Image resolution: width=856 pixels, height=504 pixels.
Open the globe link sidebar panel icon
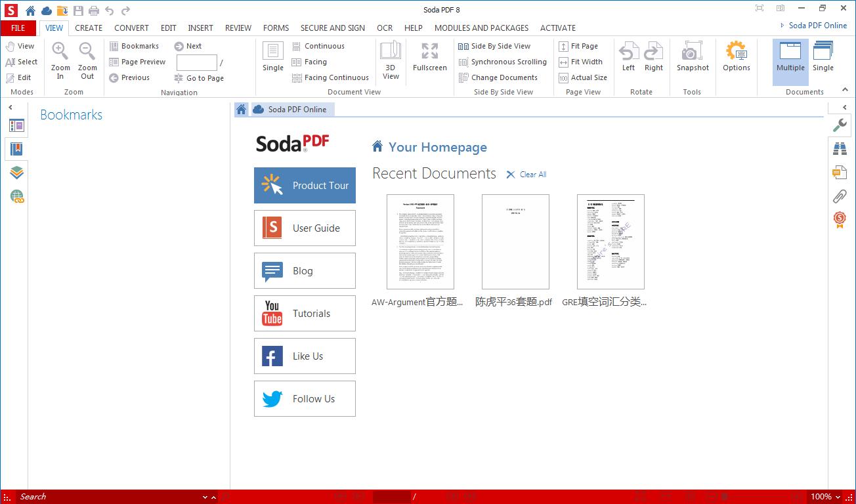(x=16, y=196)
